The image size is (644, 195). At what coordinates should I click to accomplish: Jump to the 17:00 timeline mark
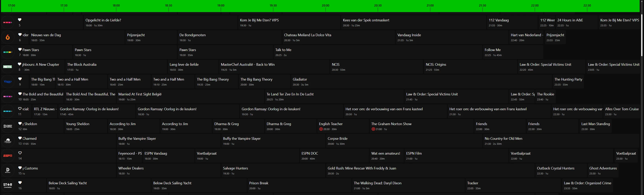[11, 6]
